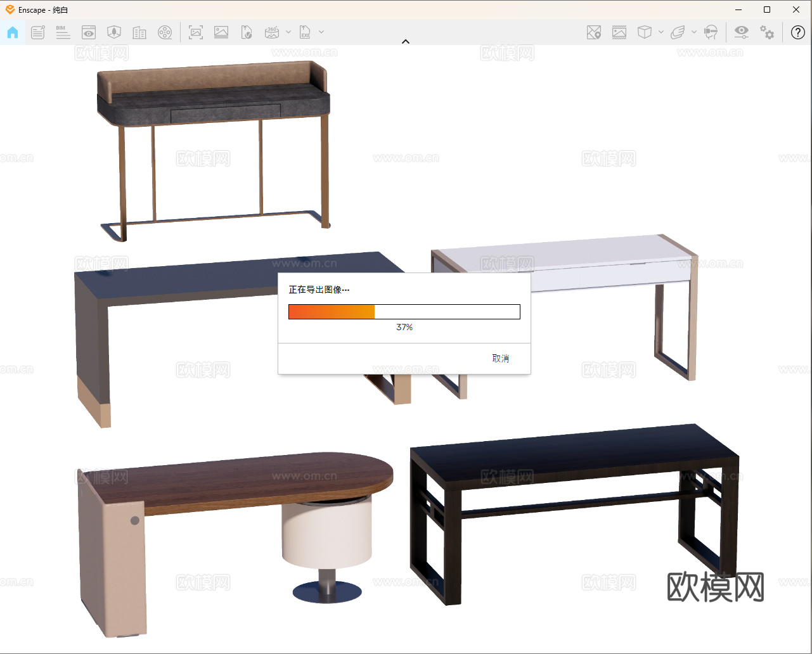Open the view management panel
Image resolution: width=812 pixels, height=654 pixels.
coord(89,32)
